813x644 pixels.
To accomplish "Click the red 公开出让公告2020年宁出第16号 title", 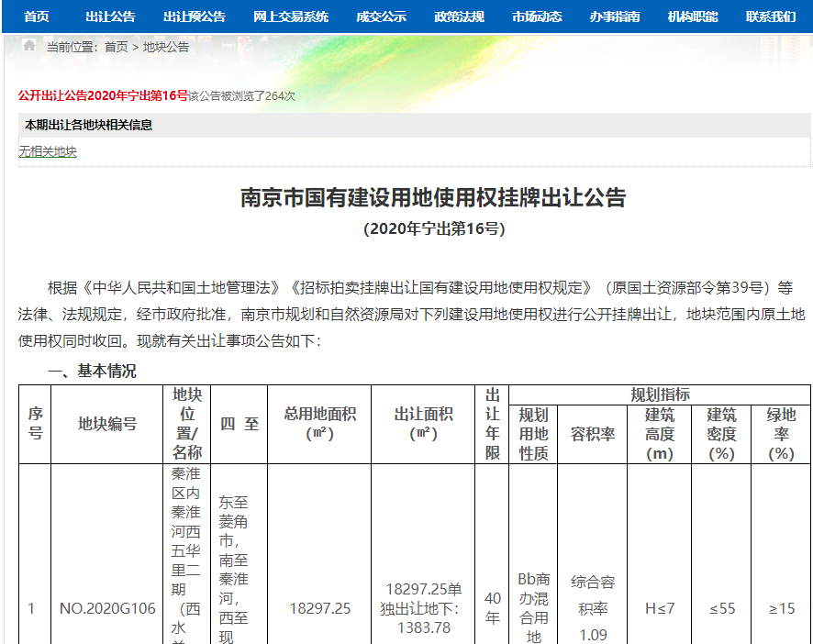I will (103, 95).
